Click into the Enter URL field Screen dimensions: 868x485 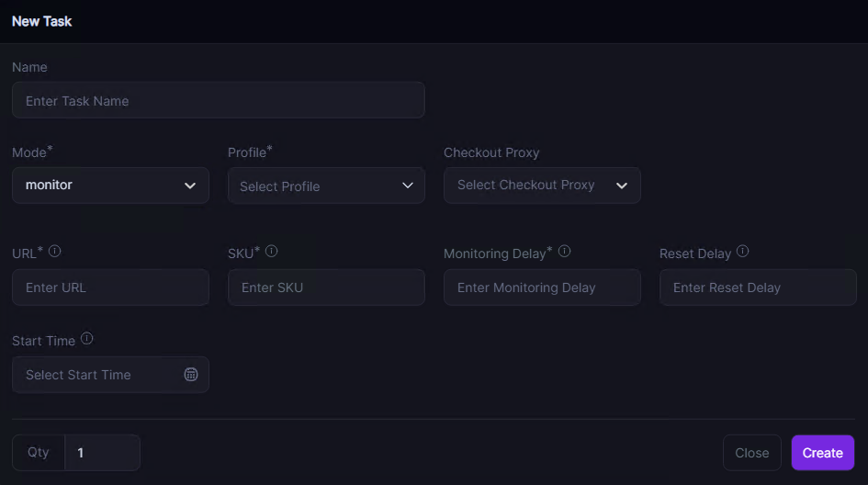coord(110,288)
